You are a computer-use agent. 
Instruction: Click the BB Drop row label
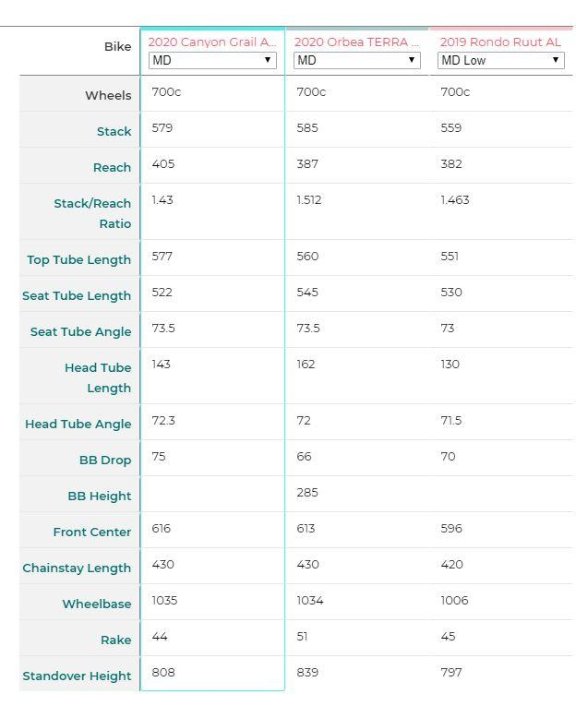click(105, 461)
